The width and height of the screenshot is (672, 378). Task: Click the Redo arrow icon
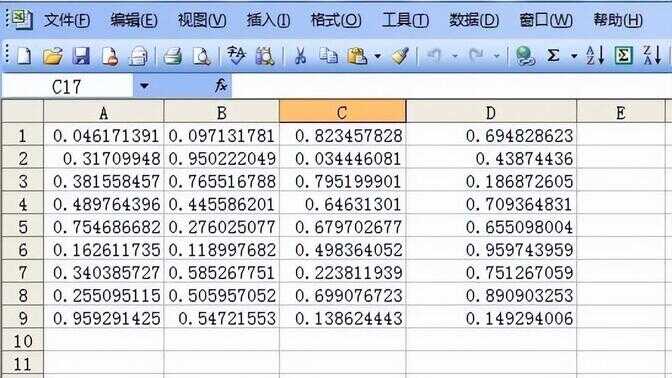(x=477, y=56)
